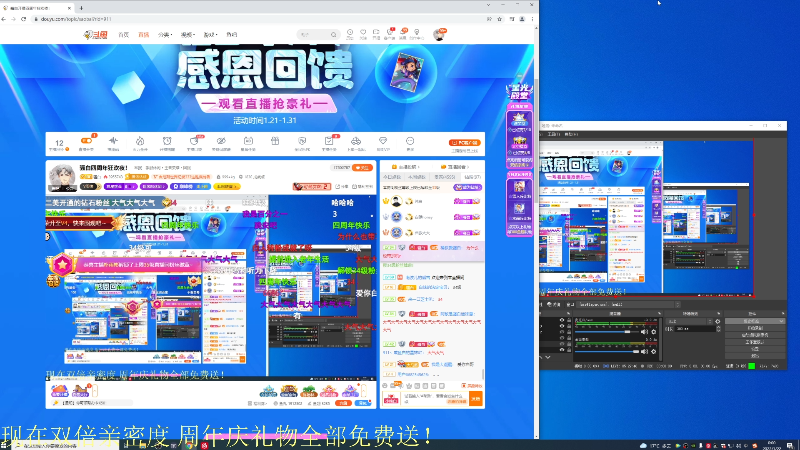
Task: Click the car icon in the streamer toolbar
Action: [356, 143]
